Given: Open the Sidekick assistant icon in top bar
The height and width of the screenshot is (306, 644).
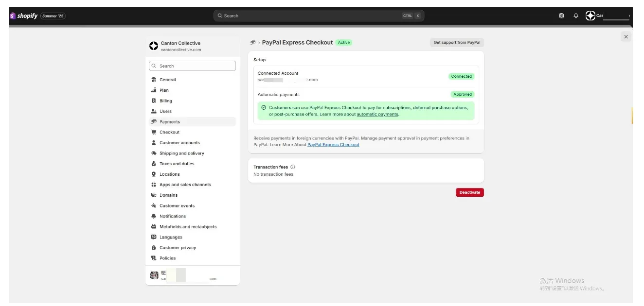Looking at the screenshot, I should (x=561, y=16).
